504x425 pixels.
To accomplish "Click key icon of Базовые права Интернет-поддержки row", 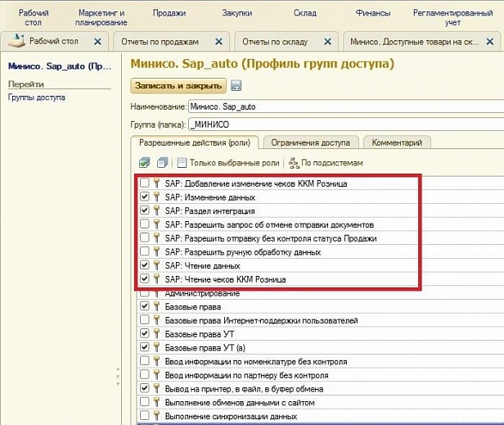I will tap(156, 320).
